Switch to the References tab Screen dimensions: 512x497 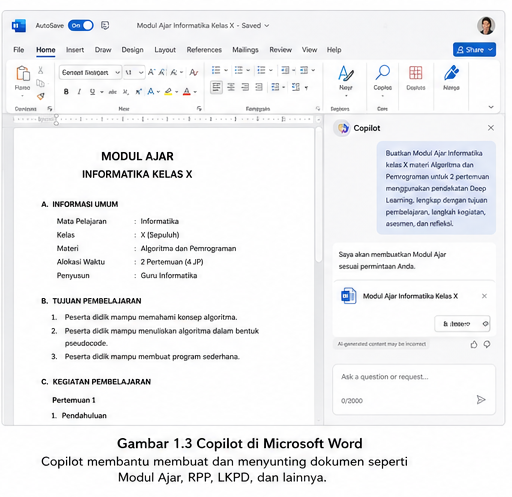pos(204,50)
